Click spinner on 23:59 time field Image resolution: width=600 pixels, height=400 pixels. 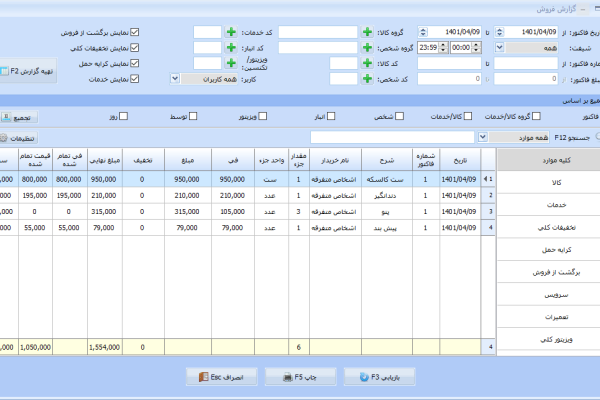(x=443, y=47)
